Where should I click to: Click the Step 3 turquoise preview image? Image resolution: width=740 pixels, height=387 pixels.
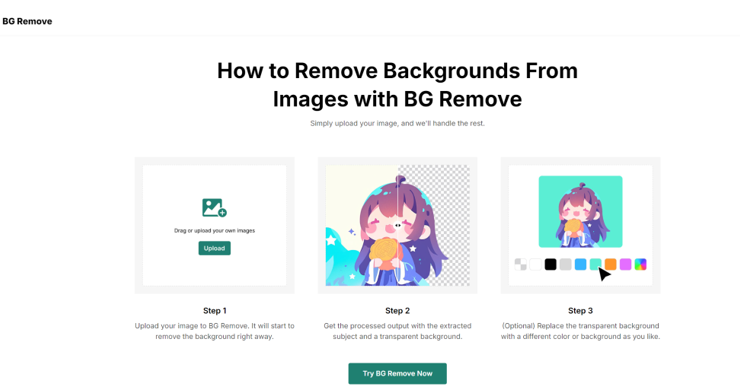point(580,211)
